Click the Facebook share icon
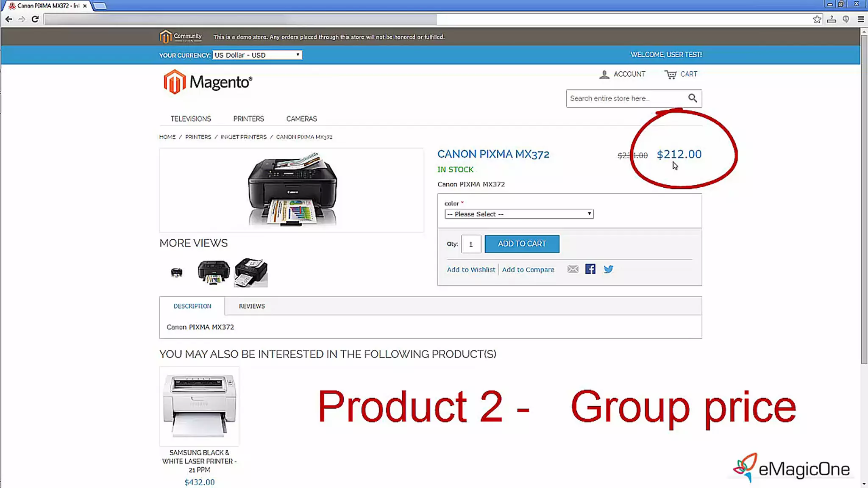 (590, 269)
